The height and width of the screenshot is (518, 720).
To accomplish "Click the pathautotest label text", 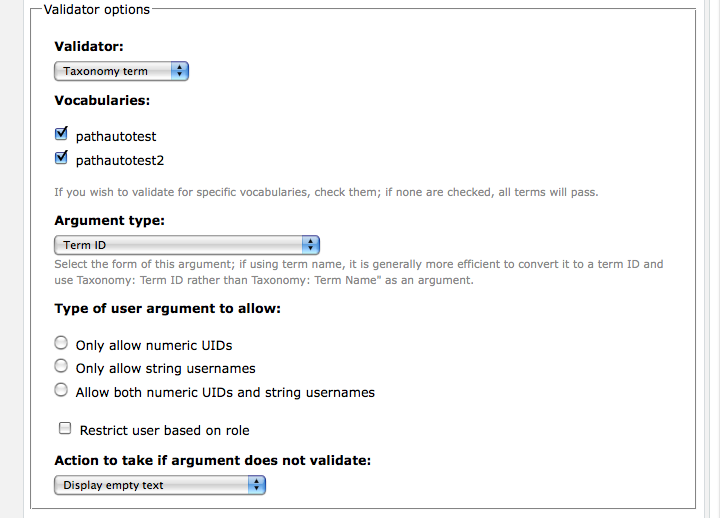I will tap(116, 136).
